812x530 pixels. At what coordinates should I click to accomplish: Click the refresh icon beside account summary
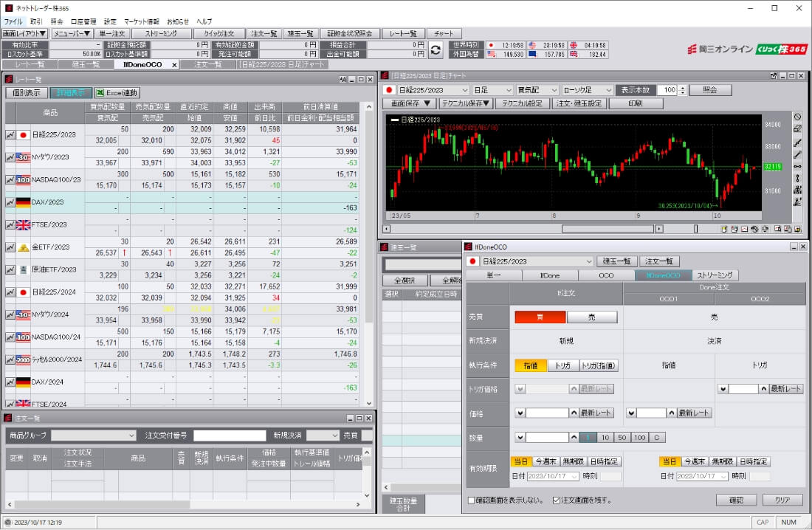point(436,49)
